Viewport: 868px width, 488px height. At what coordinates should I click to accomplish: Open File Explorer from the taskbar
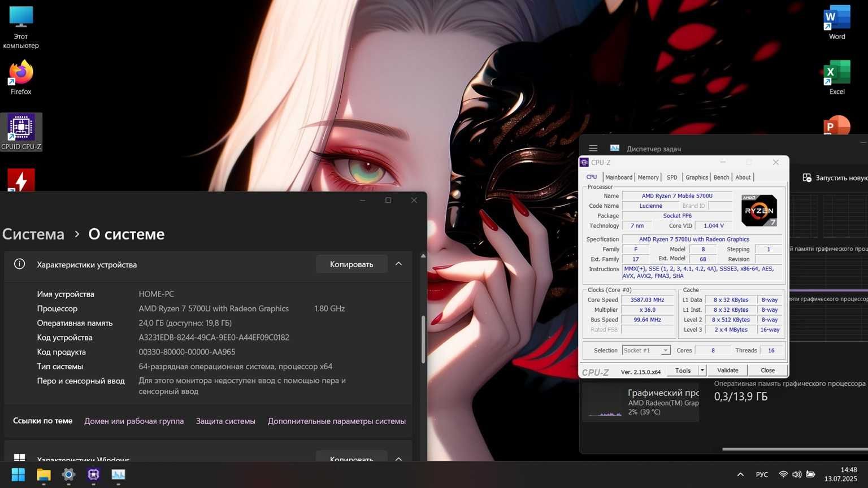pos(44,474)
